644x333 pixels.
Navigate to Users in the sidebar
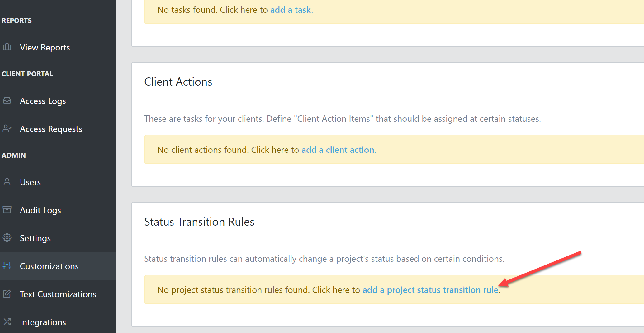coord(30,182)
